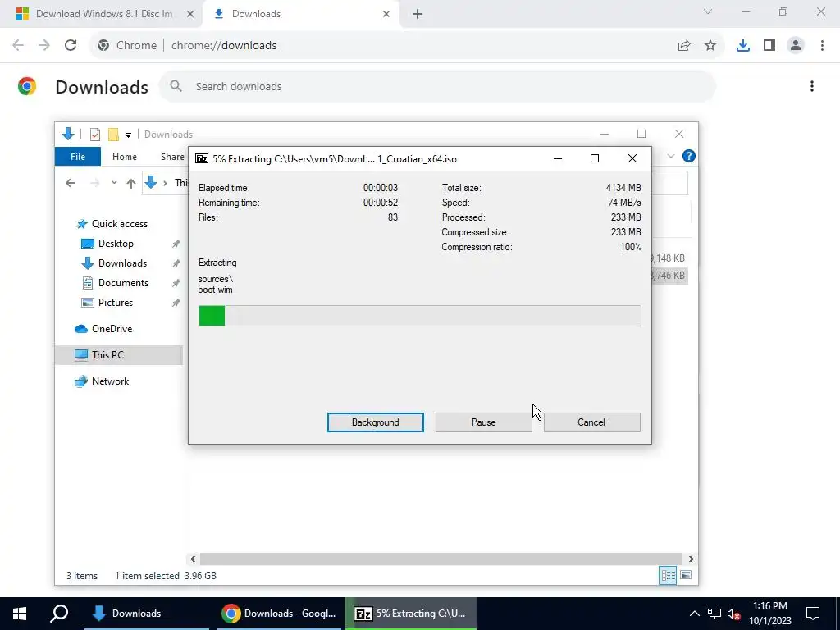Click the 7z icon in the extraction dialog title
Screen dimensions: 840x630
pyautogui.click(x=202, y=158)
